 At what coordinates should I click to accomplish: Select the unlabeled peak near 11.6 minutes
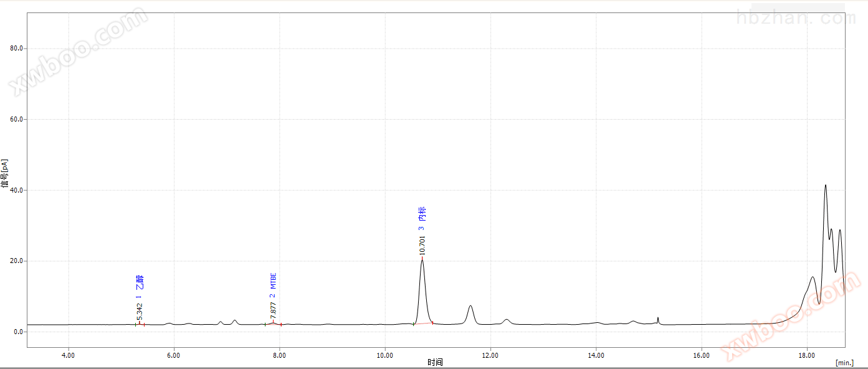pyautogui.click(x=470, y=307)
